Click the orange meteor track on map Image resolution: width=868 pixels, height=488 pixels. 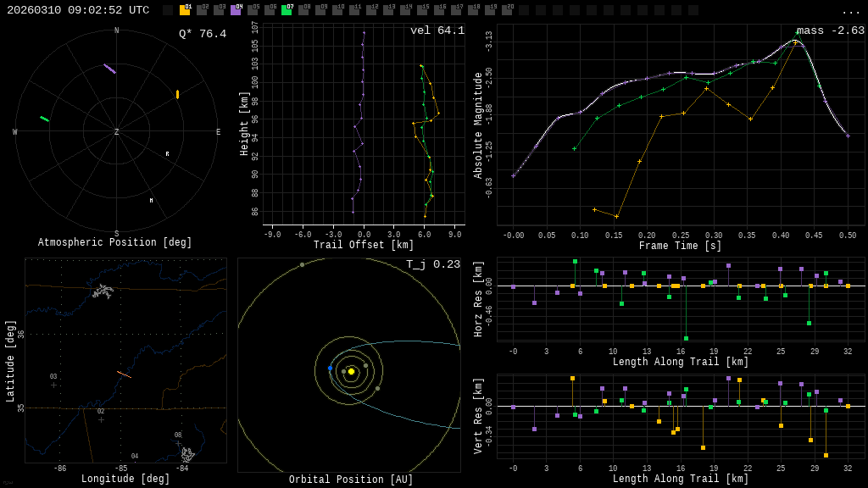coord(124,374)
